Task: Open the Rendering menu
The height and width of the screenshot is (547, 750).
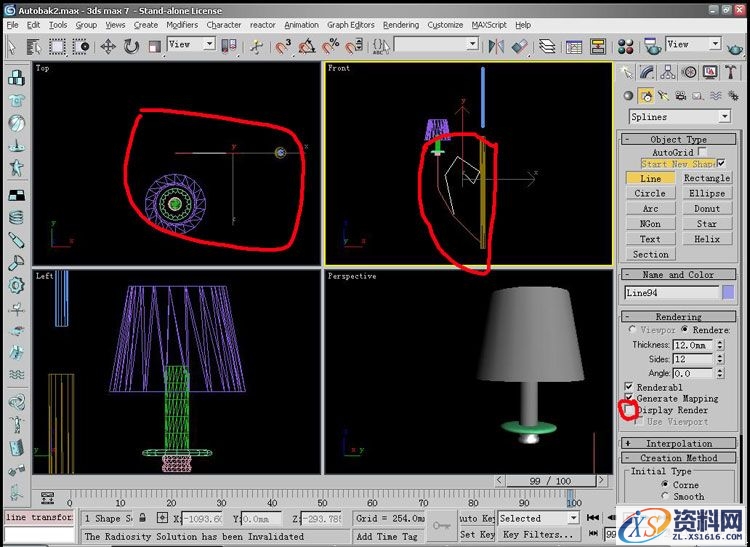Action: tap(401, 25)
